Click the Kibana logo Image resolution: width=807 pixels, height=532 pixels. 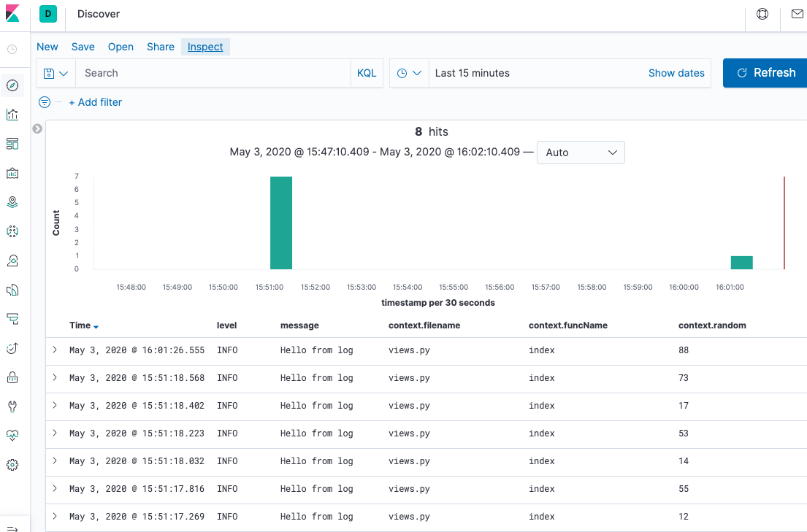pos(12,13)
